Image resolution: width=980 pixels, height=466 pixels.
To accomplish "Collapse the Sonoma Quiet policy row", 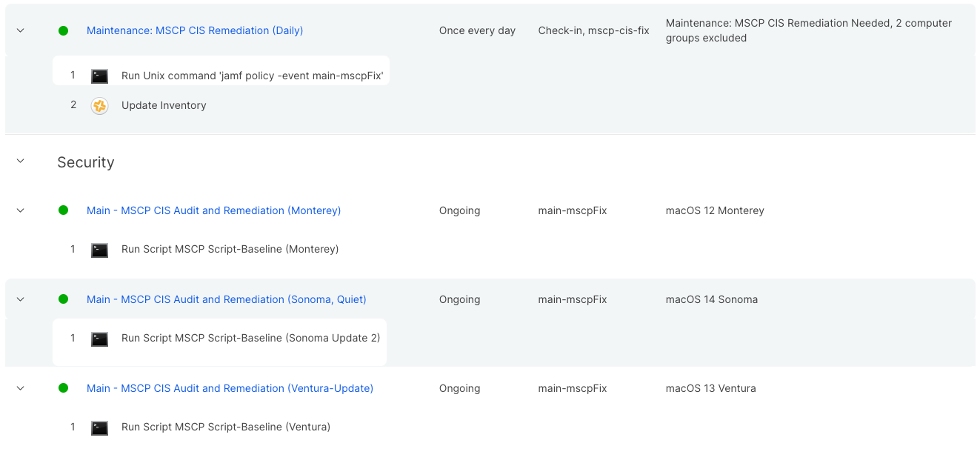I will pos(21,299).
